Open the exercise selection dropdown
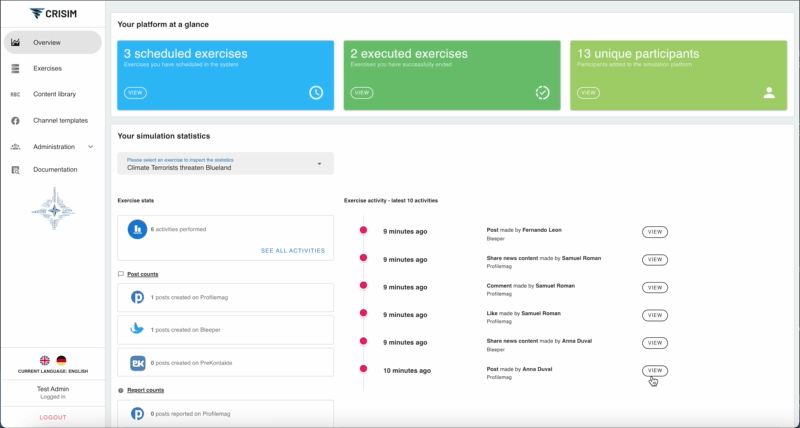This screenshot has height=428, width=800. [x=226, y=164]
